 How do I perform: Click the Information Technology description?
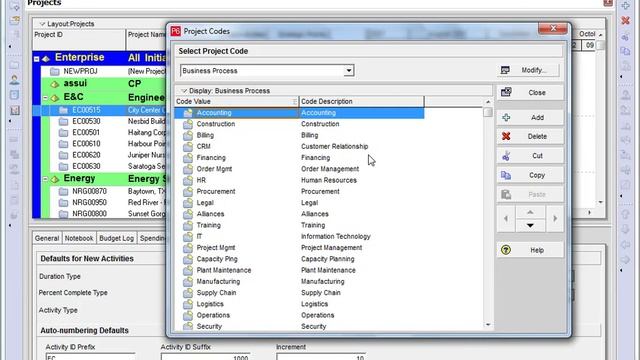[336, 236]
